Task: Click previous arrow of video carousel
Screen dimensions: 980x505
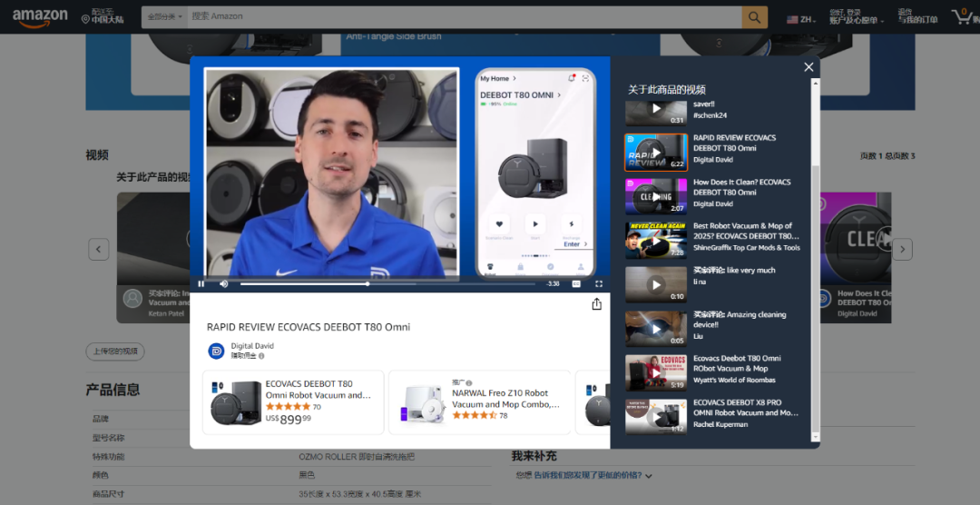Action: click(x=99, y=249)
